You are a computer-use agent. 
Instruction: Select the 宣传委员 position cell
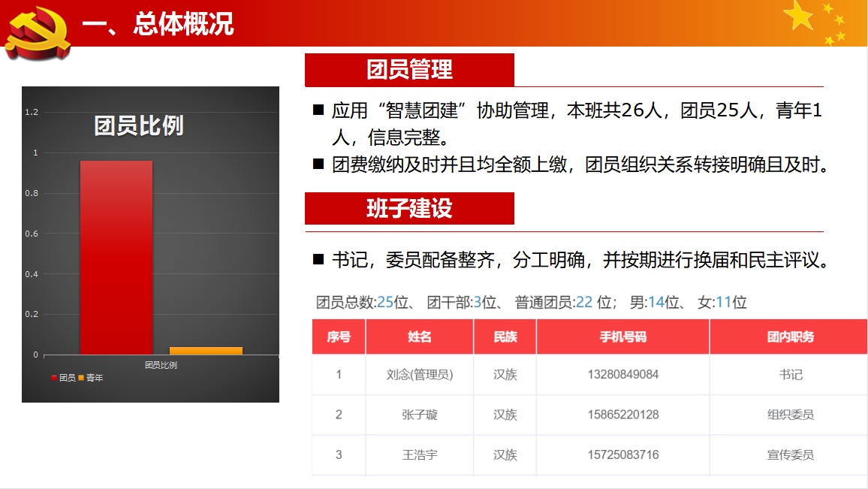click(x=790, y=454)
